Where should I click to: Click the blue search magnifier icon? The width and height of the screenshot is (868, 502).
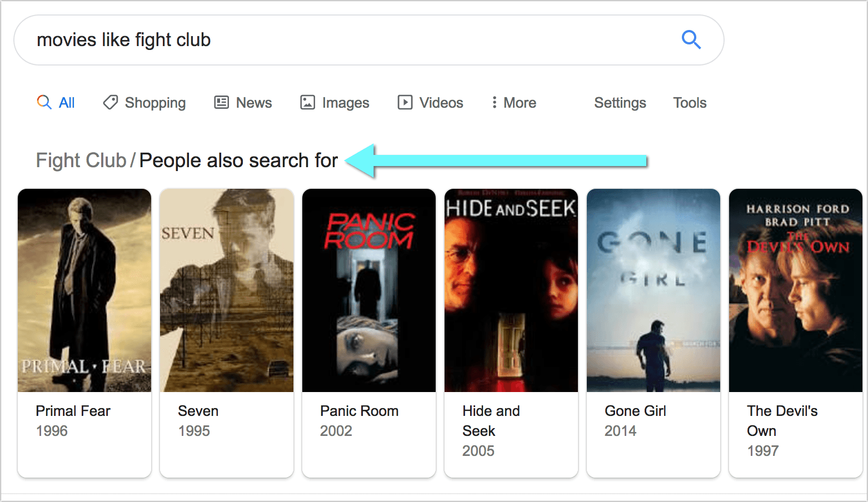691,40
